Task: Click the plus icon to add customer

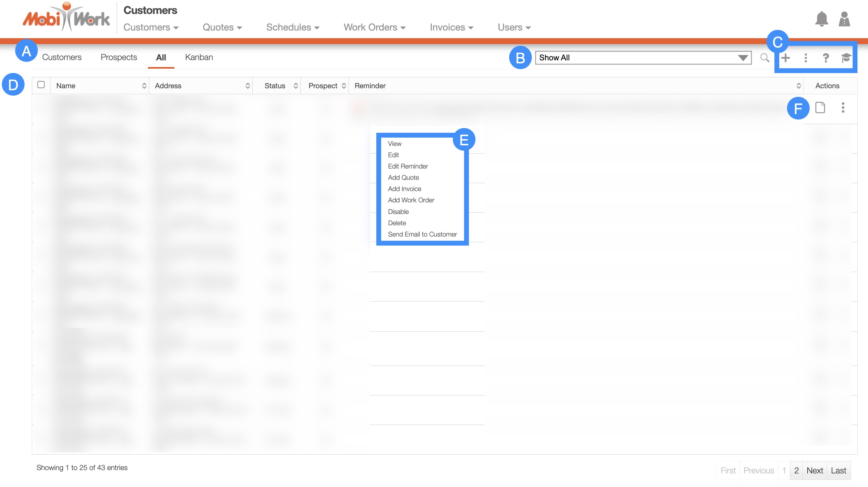Action: pyautogui.click(x=785, y=58)
